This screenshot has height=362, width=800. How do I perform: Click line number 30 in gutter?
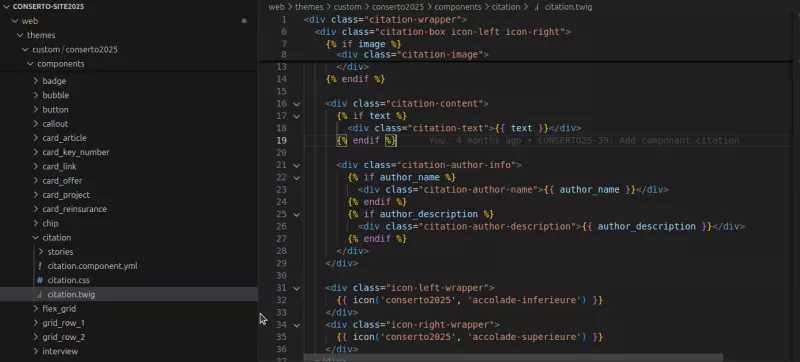pyautogui.click(x=282, y=275)
